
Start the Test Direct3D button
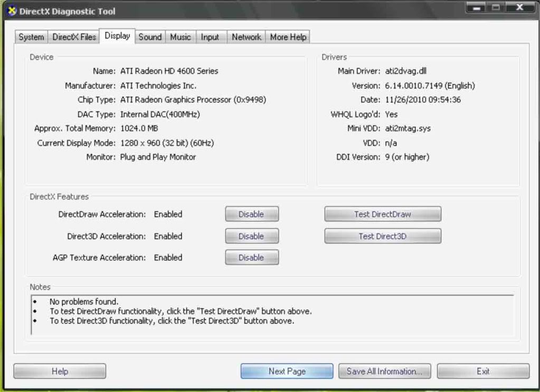tap(383, 236)
